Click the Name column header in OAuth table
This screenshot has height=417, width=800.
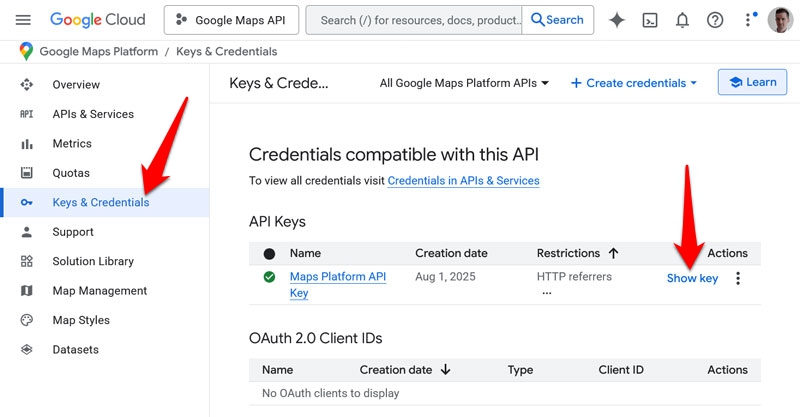(x=278, y=370)
